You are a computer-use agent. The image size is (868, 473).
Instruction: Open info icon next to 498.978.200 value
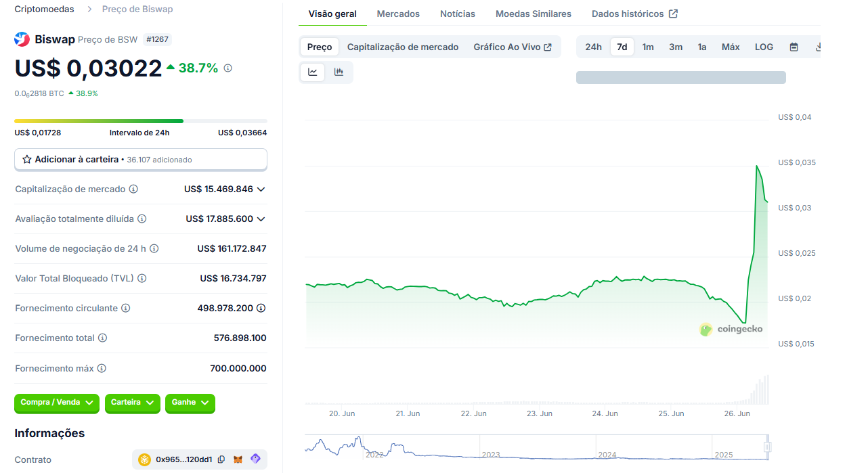(261, 308)
